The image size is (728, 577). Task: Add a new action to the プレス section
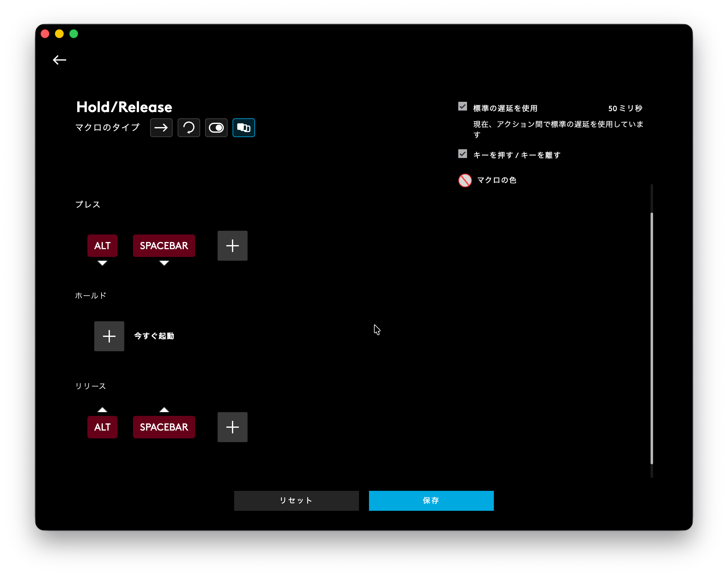point(232,246)
